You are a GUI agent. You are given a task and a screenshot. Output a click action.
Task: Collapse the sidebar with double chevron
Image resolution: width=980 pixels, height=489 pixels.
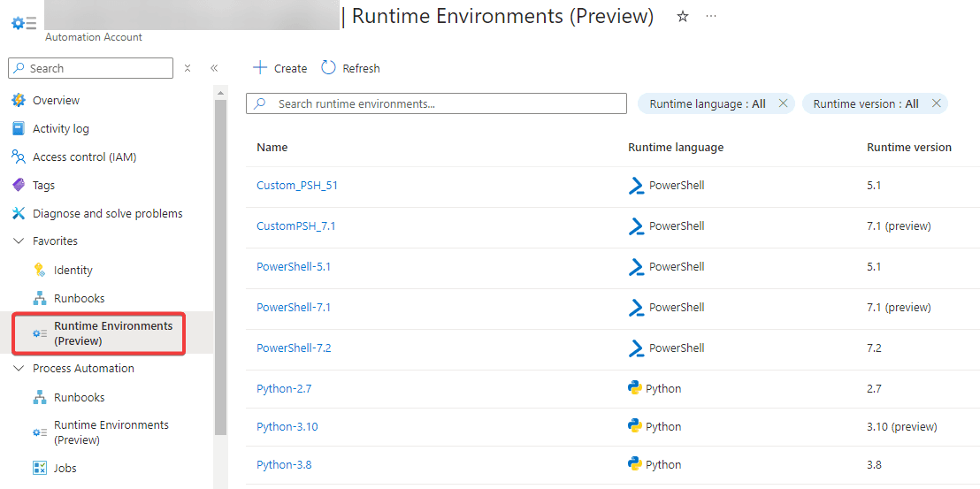214,68
